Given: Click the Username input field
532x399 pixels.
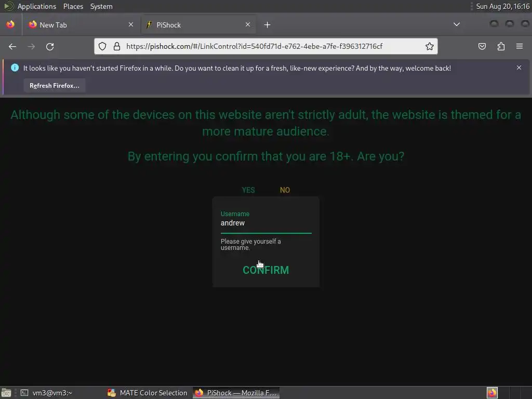Looking at the screenshot, I should [266, 223].
